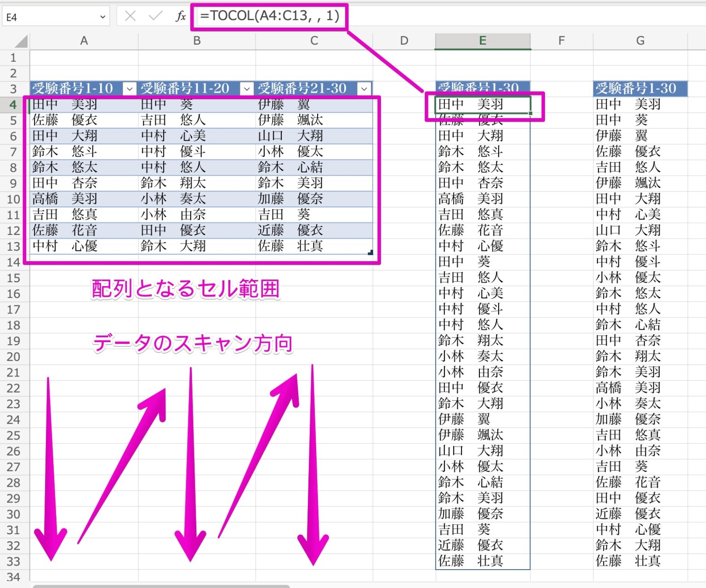Image resolution: width=706 pixels, height=588 pixels.
Task: Open the filter dropdown on 受験番号1-10 header
Action: pyautogui.click(x=129, y=88)
